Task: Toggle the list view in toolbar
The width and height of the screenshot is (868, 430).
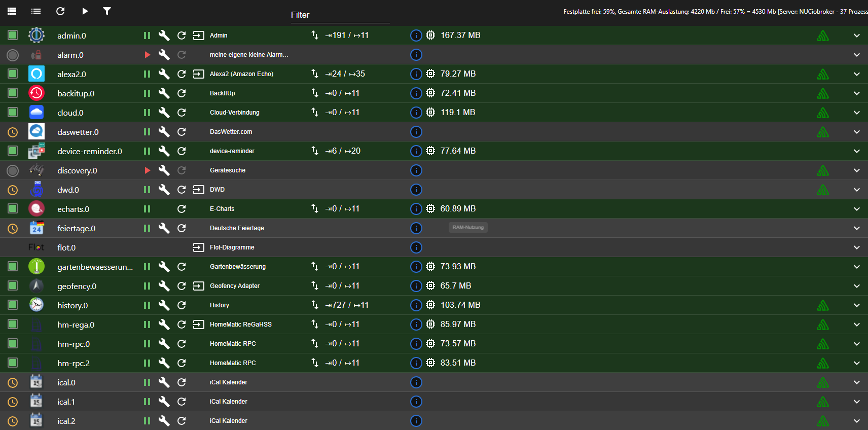Action: (36, 11)
